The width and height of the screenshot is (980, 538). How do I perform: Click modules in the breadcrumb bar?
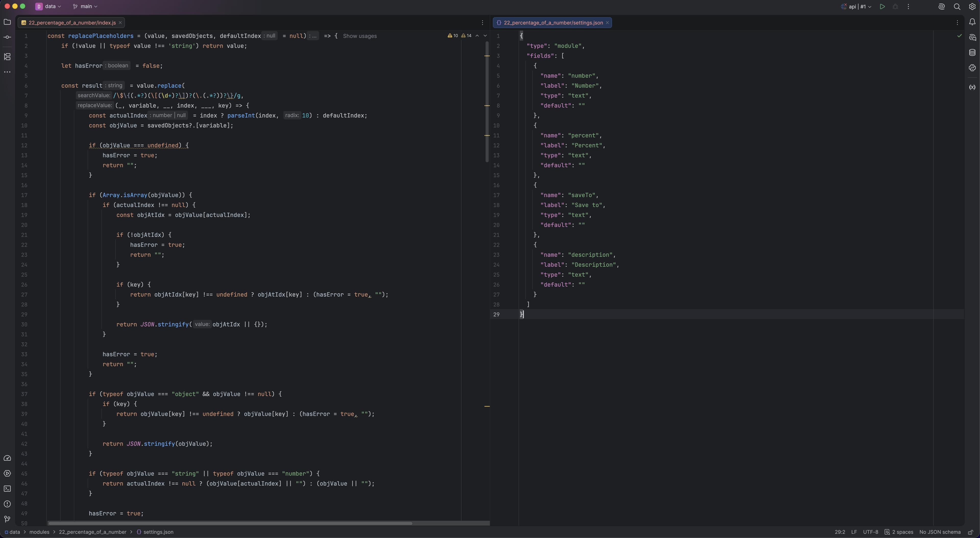[x=39, y=532]
